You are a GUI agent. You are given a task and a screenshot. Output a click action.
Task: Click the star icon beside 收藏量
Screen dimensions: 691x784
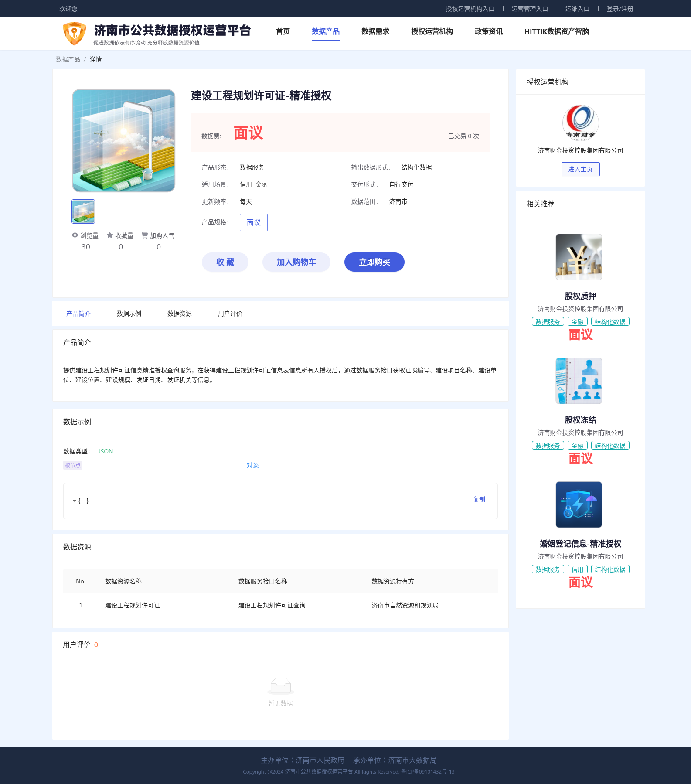click(x=110, y=235)
